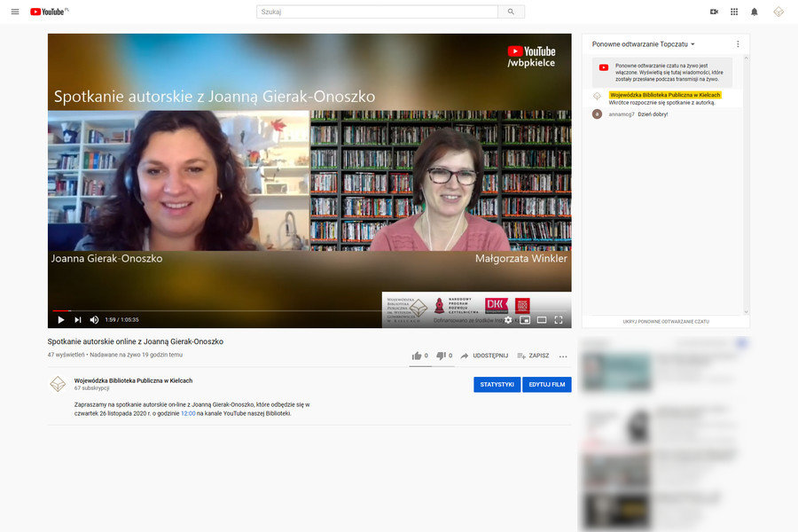Save video to playlist via ZAPISZ
The height and width of the screenshot is (532, 798).
pos(533,356)
